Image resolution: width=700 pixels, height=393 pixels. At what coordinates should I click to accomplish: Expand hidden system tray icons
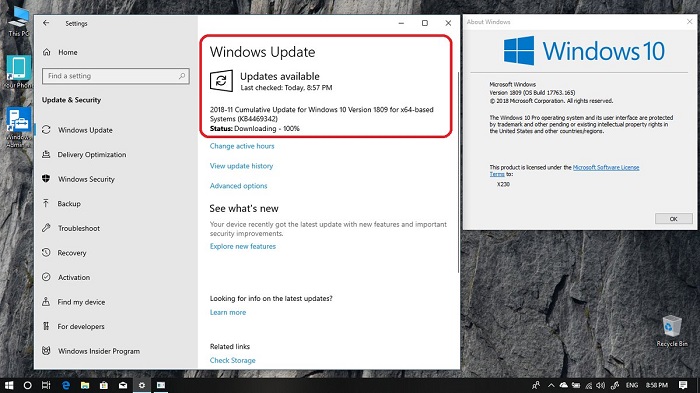[x=551, y=385]
